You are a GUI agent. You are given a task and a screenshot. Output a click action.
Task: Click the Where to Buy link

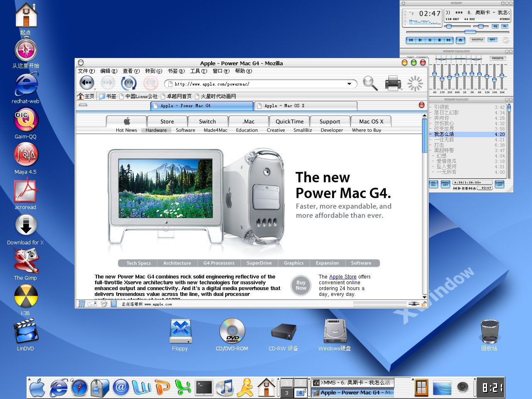[367, 130]
